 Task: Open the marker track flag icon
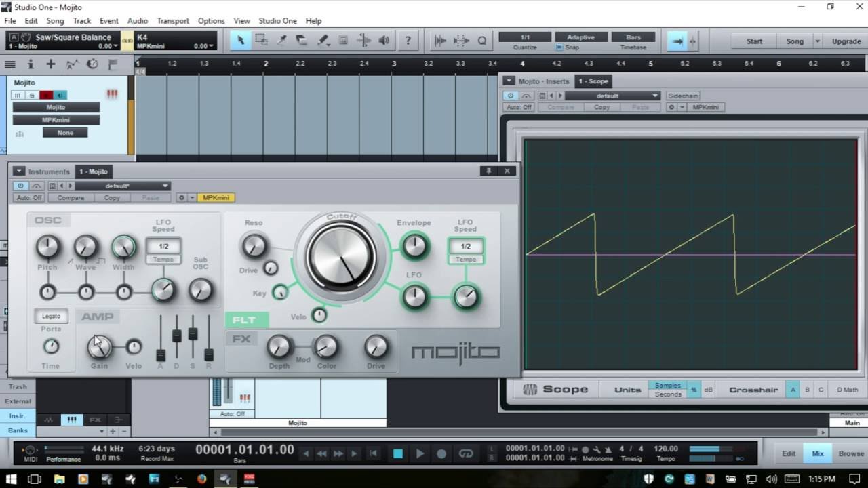[113, 64]
